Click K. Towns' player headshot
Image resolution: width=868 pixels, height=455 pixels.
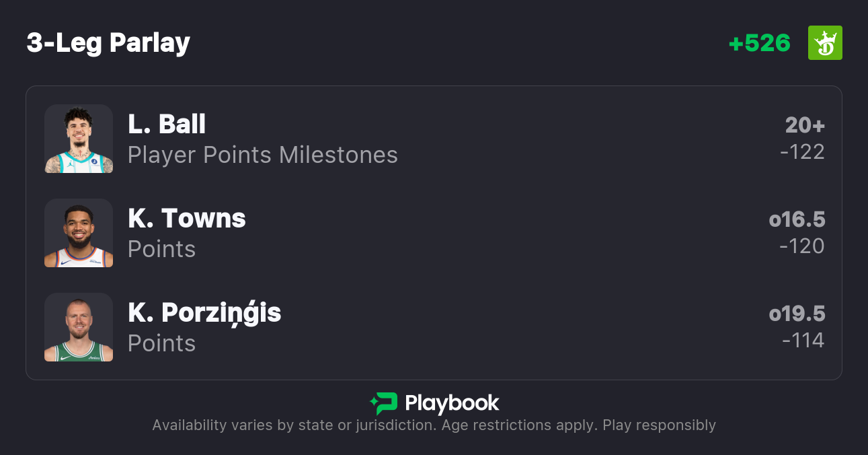[x=79, y=233]
